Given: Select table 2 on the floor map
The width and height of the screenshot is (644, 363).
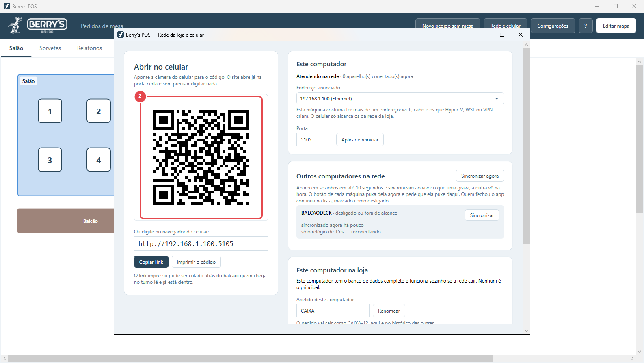Looking at the screenshot, I should pos(99,111).
